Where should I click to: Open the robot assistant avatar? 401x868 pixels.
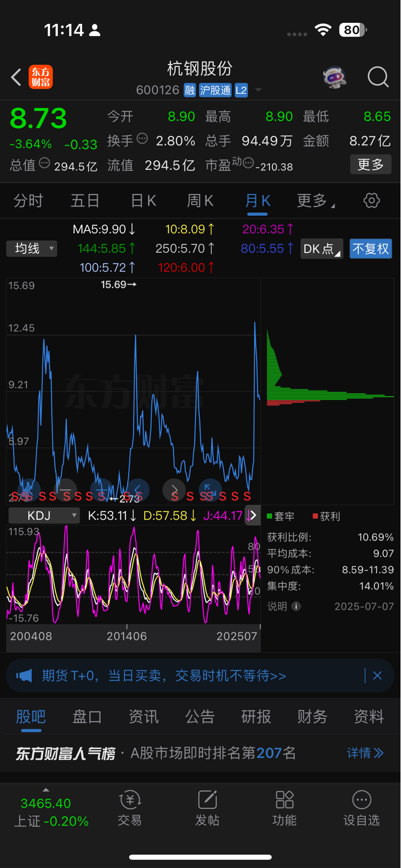(334, 77)
